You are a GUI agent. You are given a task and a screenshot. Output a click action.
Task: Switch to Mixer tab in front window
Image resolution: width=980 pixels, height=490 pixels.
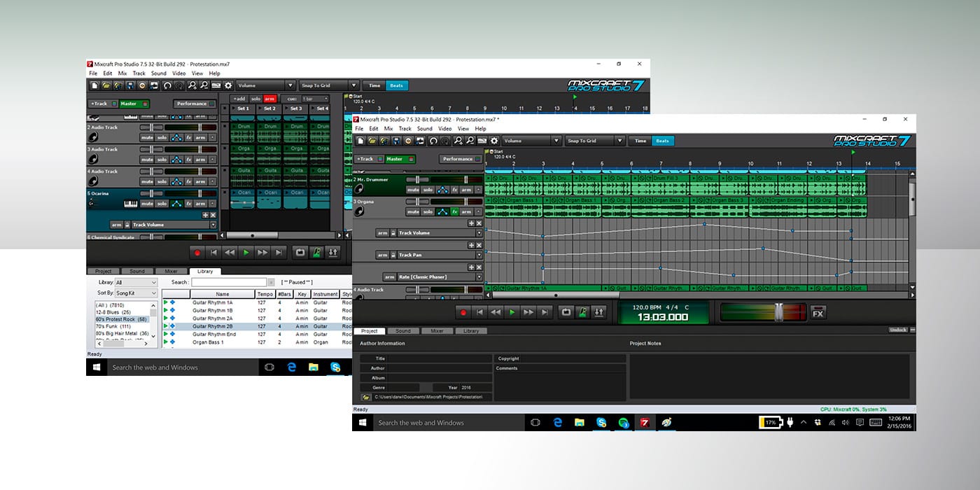(437, 330)
